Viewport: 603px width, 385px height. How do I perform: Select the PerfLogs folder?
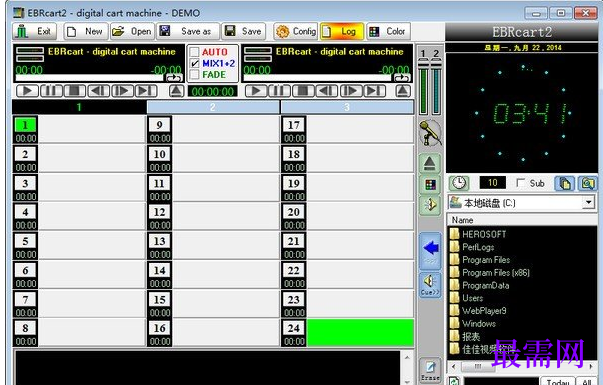point(478,247)
